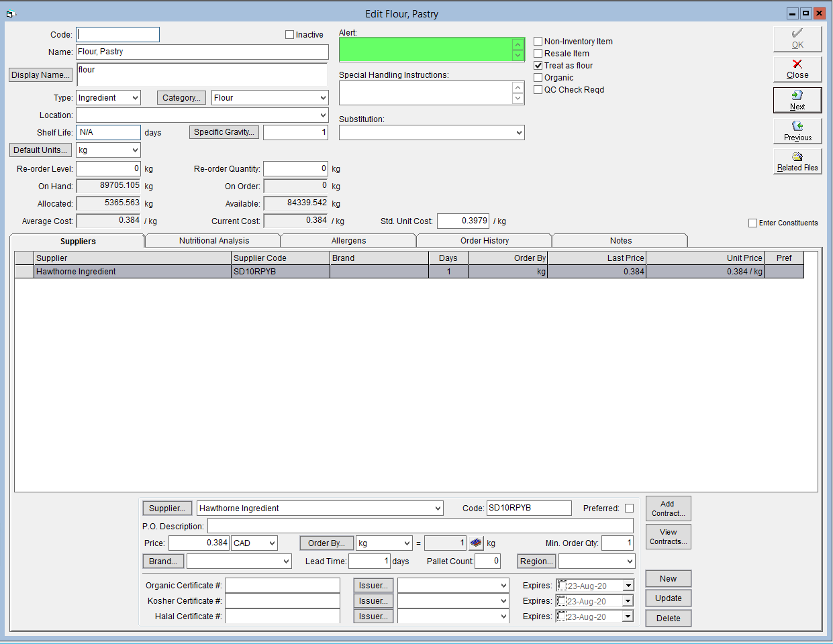Click the Default Units... button
Image resolution: width=833 pixels, height=644 pixels.
coord(40,150)
